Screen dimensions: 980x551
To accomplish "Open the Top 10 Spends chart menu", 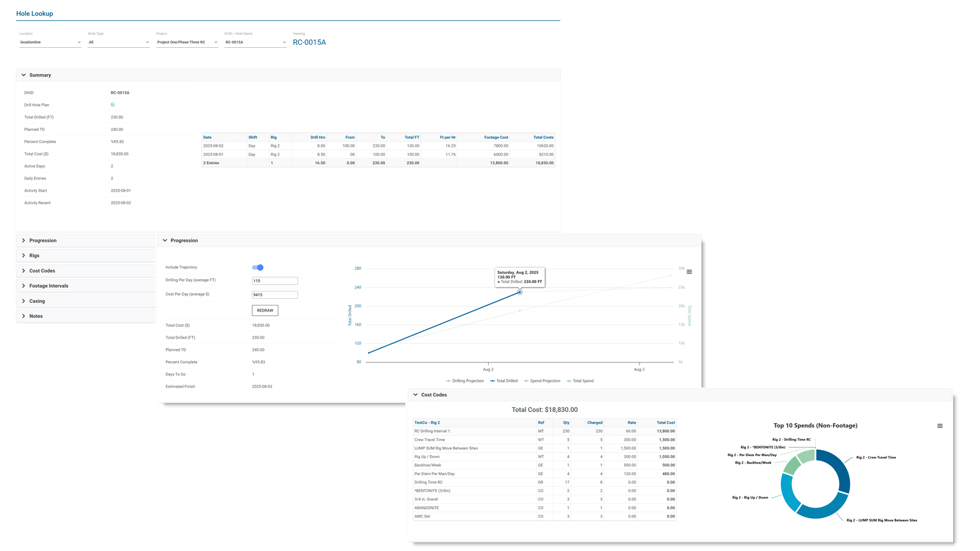I will coord(940,426).
